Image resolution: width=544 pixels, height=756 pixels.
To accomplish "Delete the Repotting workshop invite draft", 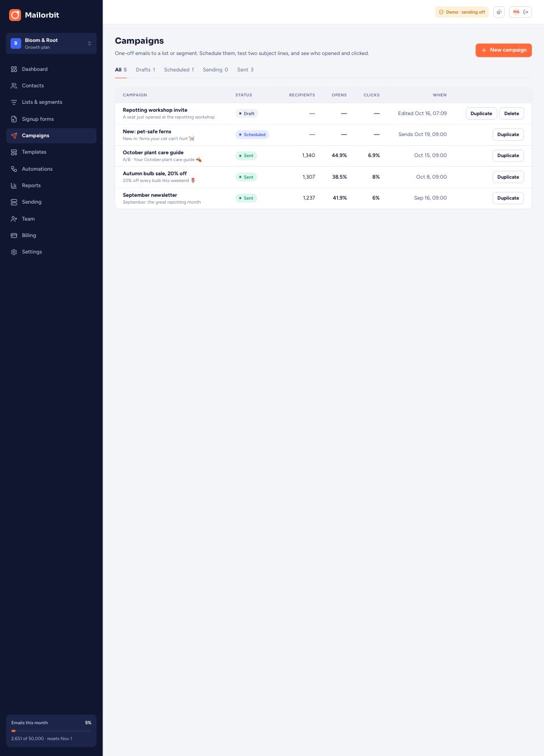I will coord(512,113).
